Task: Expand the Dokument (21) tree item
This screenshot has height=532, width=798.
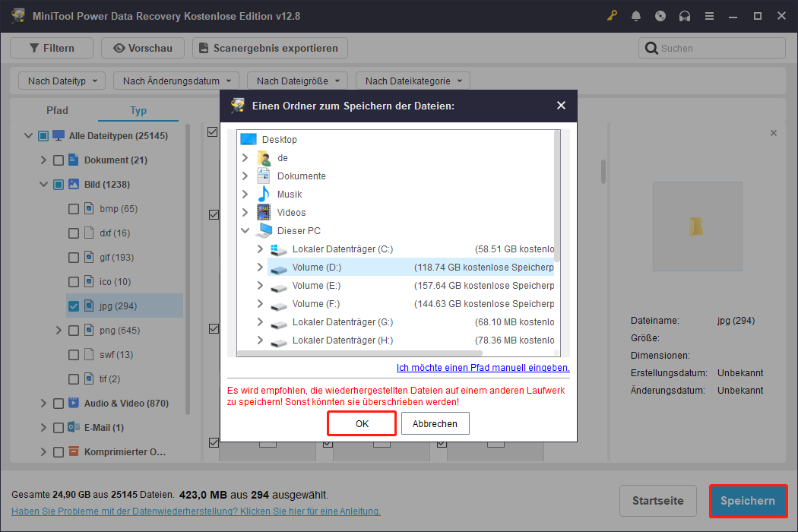Action: (43, 160)
